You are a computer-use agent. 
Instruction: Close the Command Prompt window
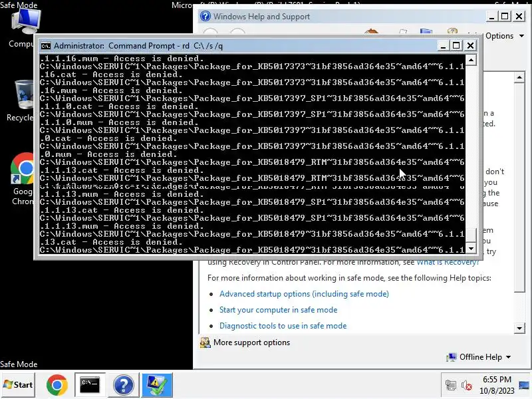click(470, 45)
